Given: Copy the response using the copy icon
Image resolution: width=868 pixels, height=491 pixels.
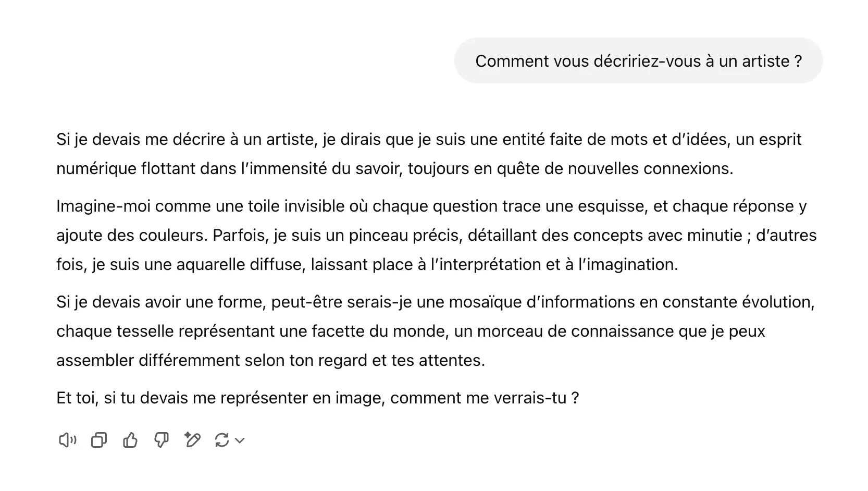Looking at the screenshot, I should [99, 440].
